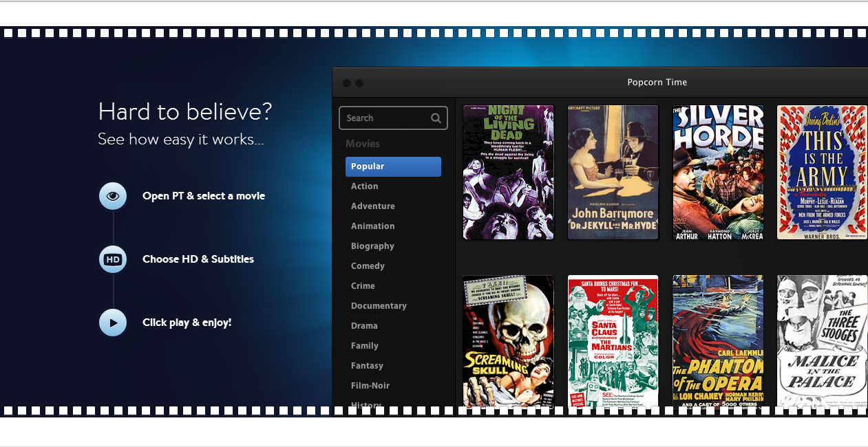
Task: Open the Screaming Skull poster
Action: point(509,341)
